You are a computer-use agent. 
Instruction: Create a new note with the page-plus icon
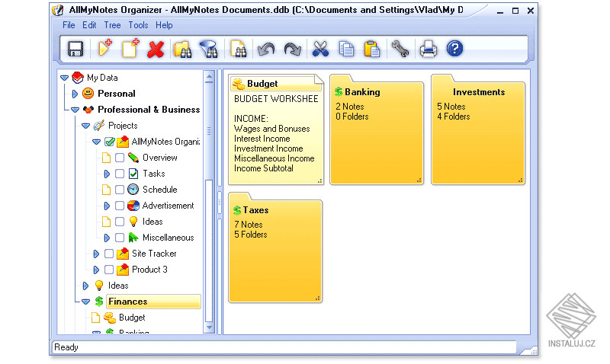point(130,49)
